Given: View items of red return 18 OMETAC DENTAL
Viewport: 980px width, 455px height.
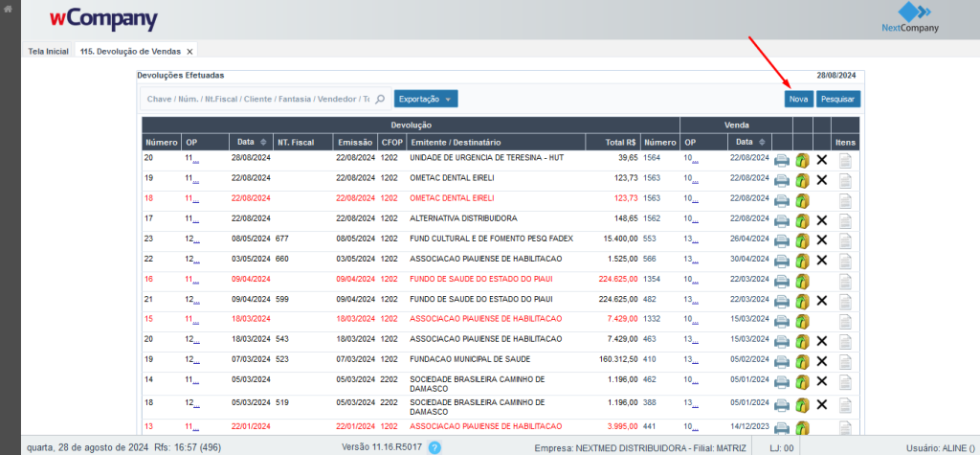Looking at the screenshot, I should (845, 200).
